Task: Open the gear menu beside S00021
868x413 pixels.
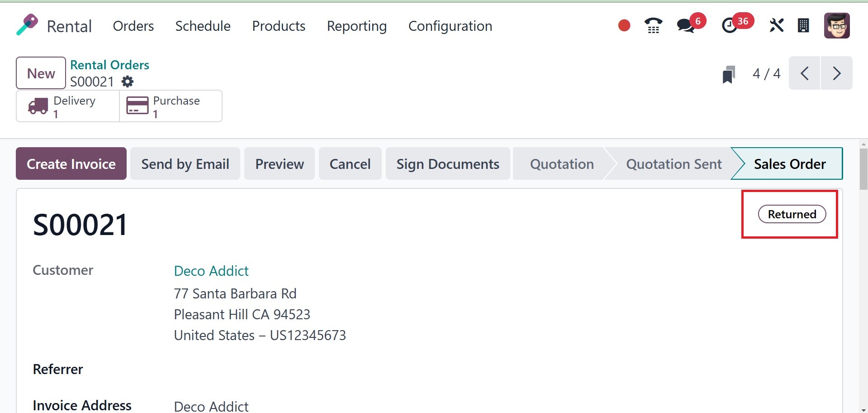Action: (x=128, y=82)
